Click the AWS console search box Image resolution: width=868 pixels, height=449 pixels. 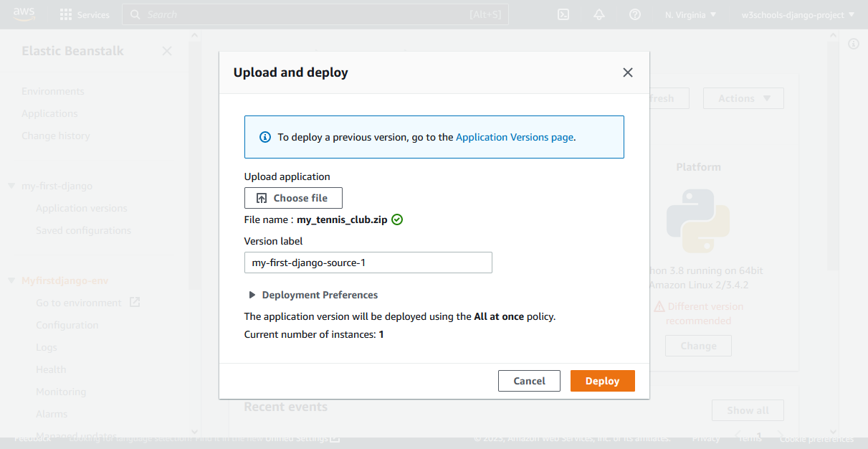point(315,14)
